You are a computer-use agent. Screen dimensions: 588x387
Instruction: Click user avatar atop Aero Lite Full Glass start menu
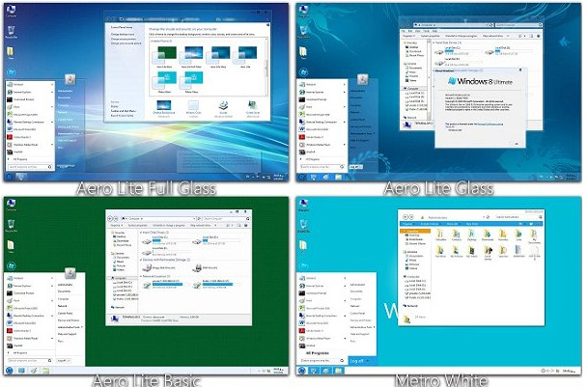70,78
